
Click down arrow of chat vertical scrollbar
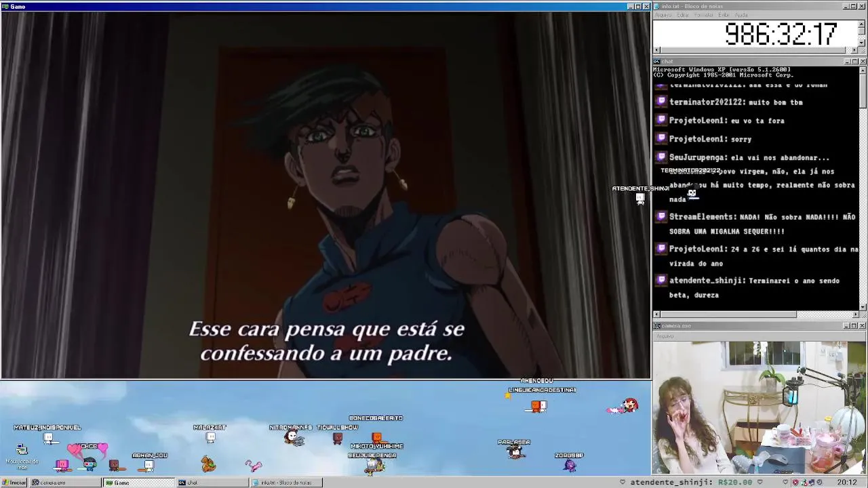click(863, 306)
